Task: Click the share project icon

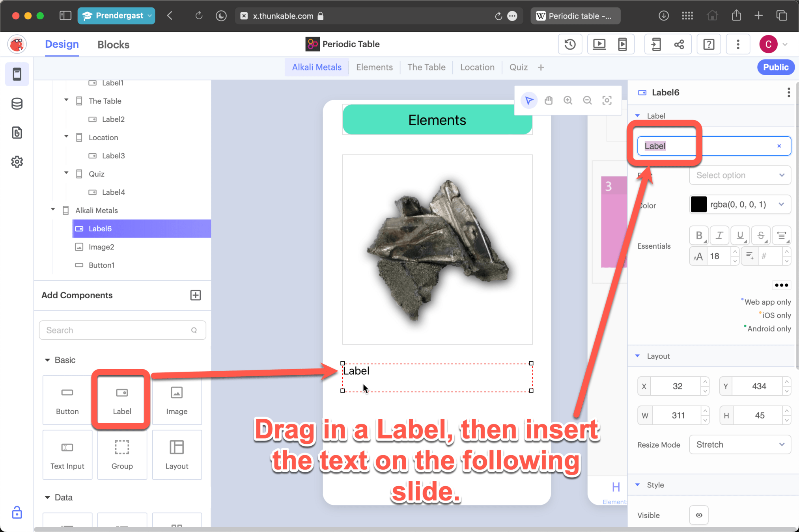Action: click(x=679, y=44)
